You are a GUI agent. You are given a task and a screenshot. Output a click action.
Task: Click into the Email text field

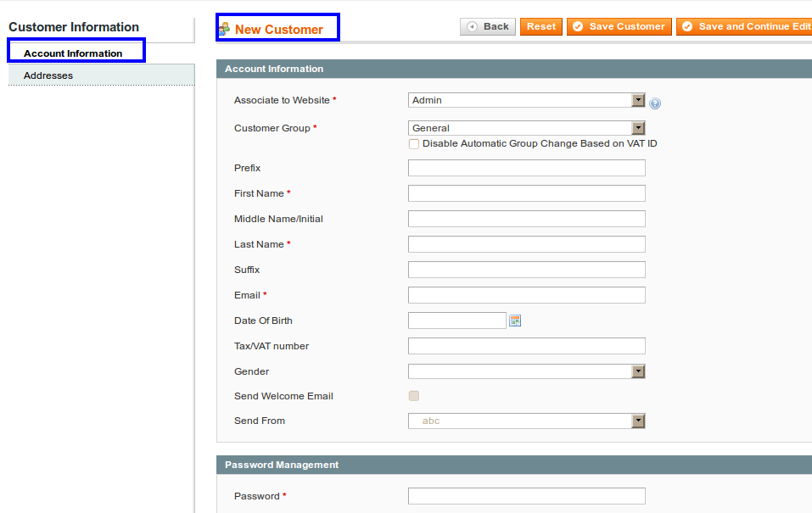[x=526, y=295]
